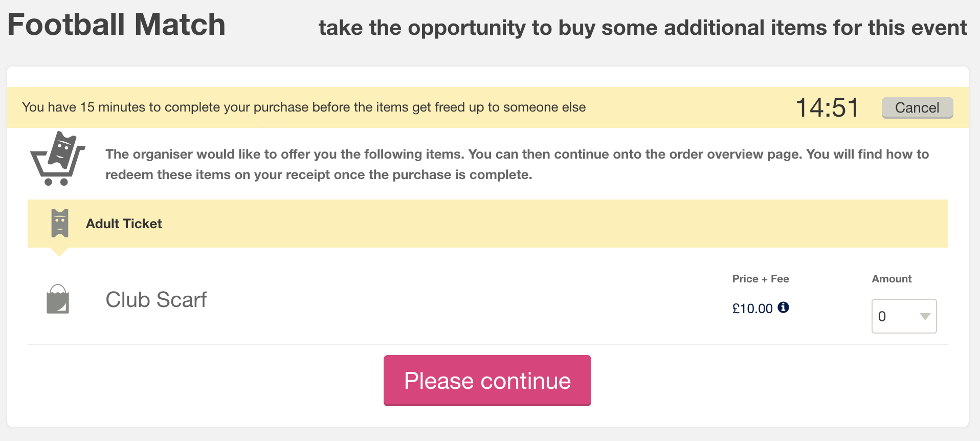Click the Adult Ticket section header

[487, 224]
